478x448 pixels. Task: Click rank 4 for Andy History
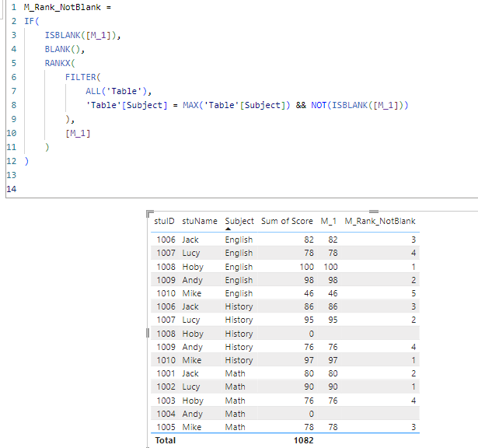(x=413, y=347)
